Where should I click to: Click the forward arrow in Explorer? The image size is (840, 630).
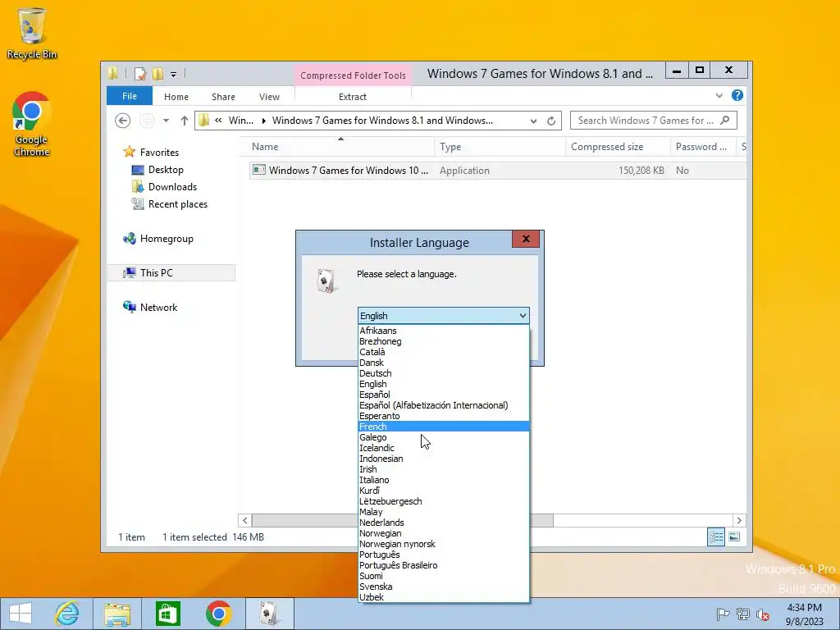(x=146, y=121)
